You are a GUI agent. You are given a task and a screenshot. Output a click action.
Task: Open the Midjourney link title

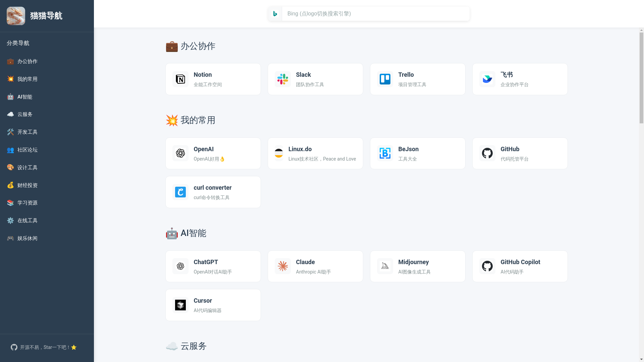tap(413, 262)
